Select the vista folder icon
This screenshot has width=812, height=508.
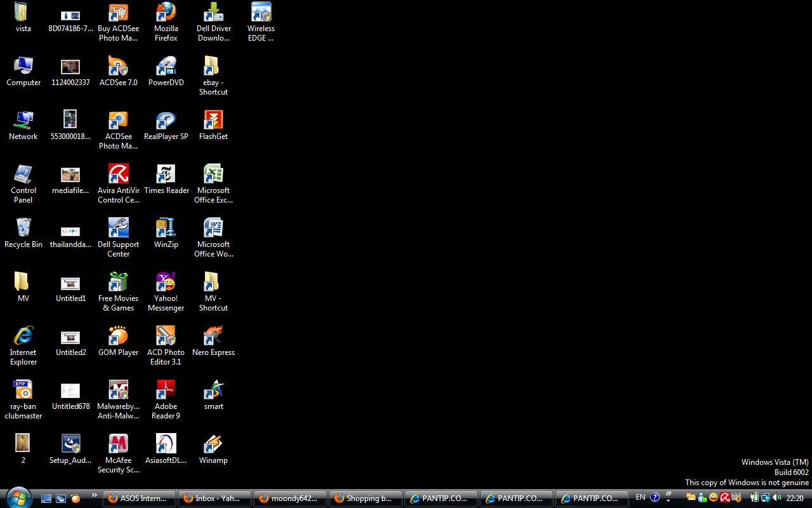pos(23,17)
